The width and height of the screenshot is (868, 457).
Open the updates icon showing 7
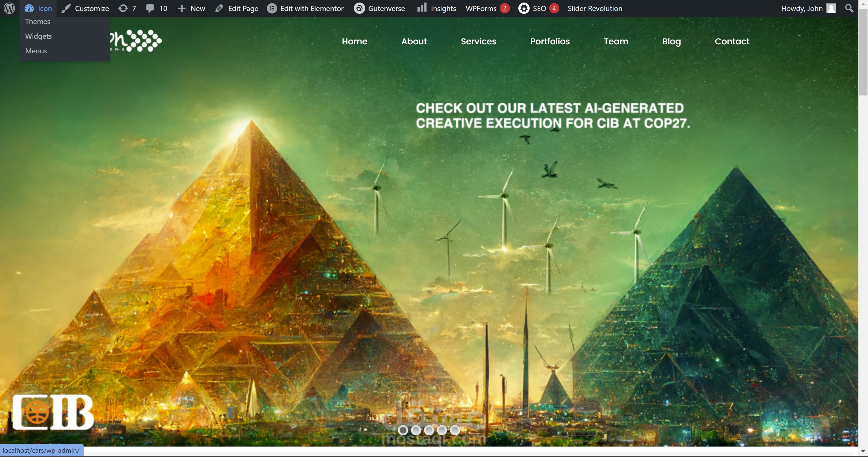click(127, 8)
